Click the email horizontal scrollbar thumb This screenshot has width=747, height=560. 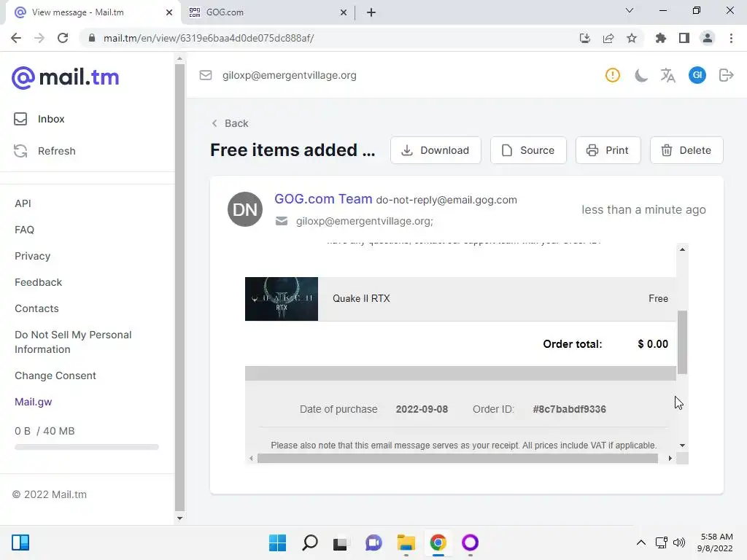(457, 458)
